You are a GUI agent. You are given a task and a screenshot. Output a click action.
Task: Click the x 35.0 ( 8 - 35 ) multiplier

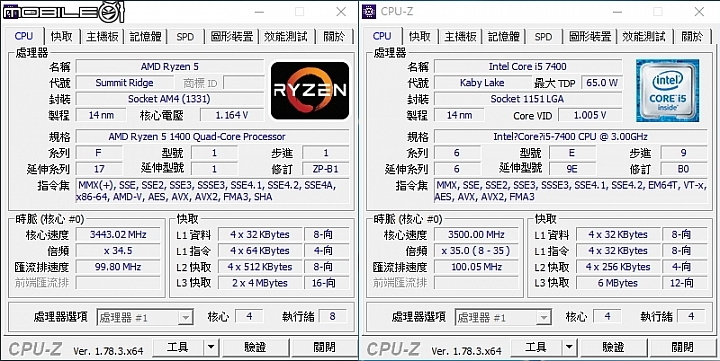[x=476, y=251]
